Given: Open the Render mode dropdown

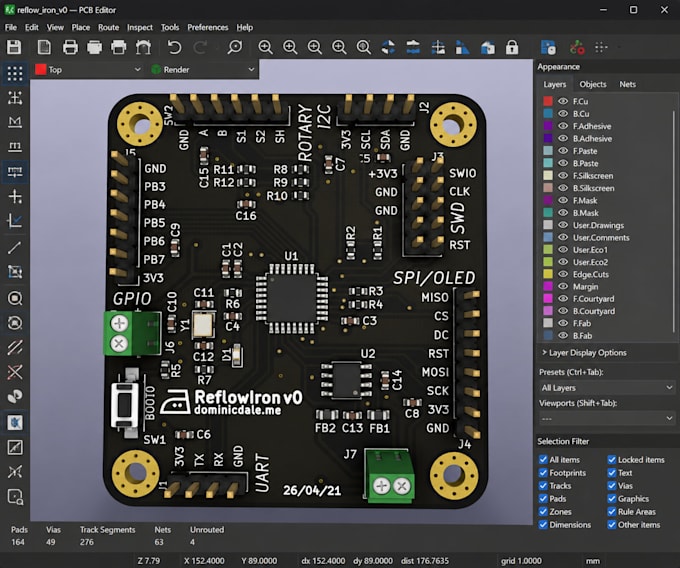Looking at the screenshot, I should coord(202,69).
